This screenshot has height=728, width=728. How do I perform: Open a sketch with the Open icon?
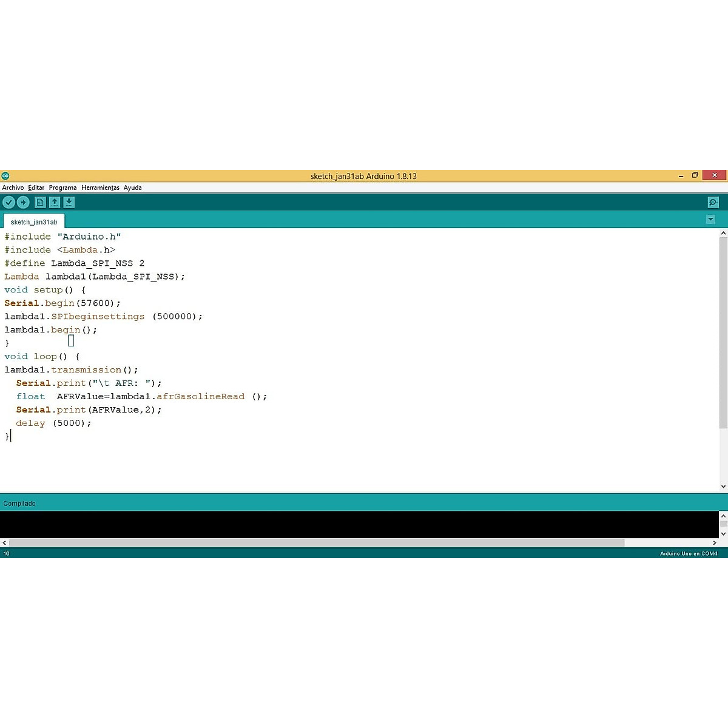[x=55, y=203]
